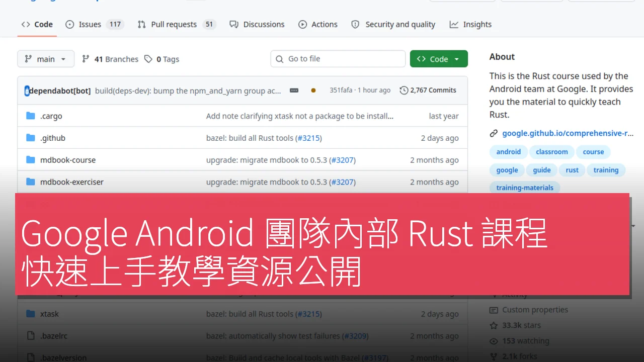The height and width of the screenshot is (362, 644).
Task: Click the star icon beside 33.3k stars
Action: pyautogui.click(x=494, y=325)
